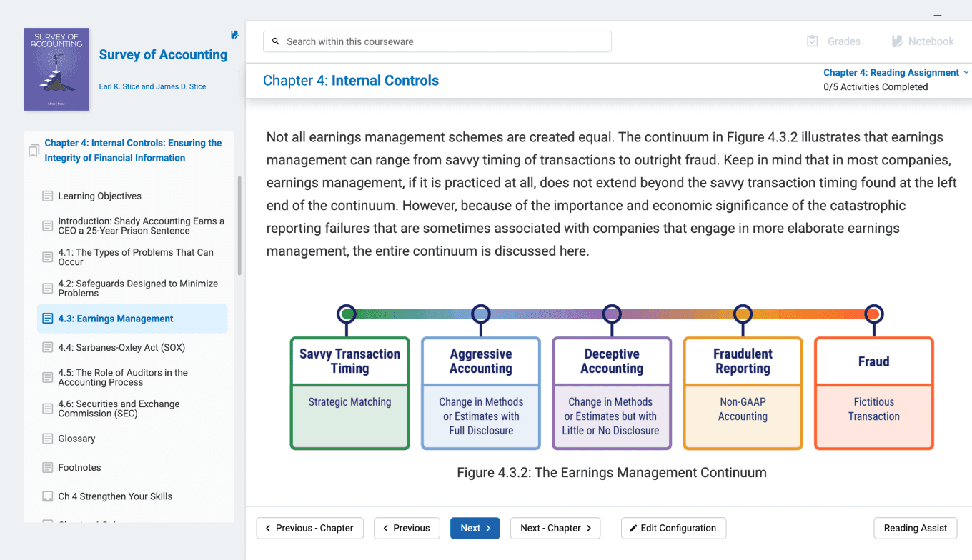The width and height of the screenshot is (972, 560).
Task: Open the Glossary section
Action: [x=76, y=439]
